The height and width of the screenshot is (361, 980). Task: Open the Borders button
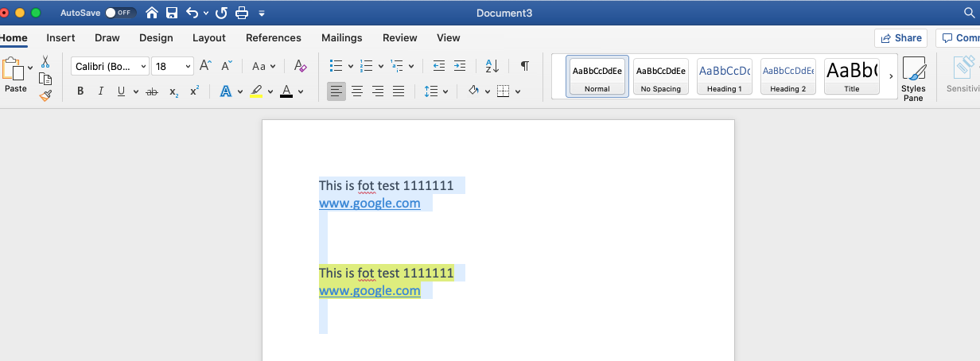(503, 91)
